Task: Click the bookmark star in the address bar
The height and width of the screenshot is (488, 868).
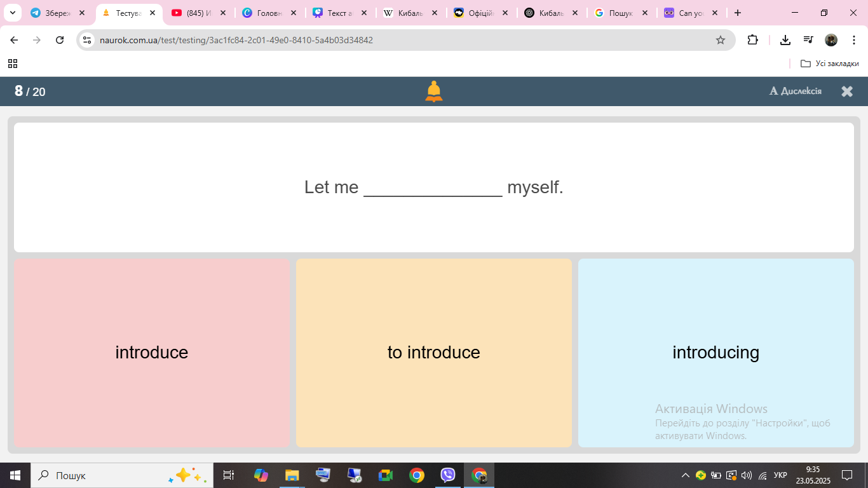Action: [x=720, y=39]
